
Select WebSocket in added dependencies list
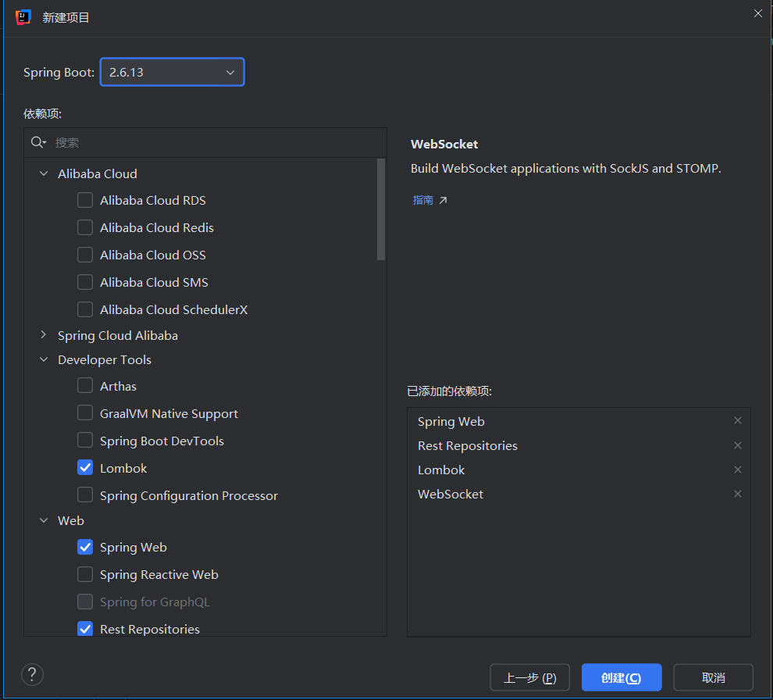tap(450, 494)
